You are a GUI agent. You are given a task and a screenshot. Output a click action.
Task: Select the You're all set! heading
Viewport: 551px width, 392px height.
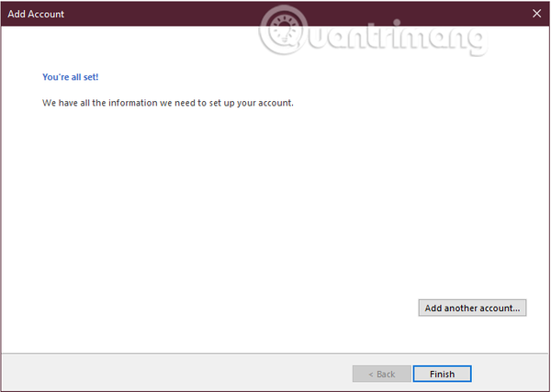tap(71, 77)
